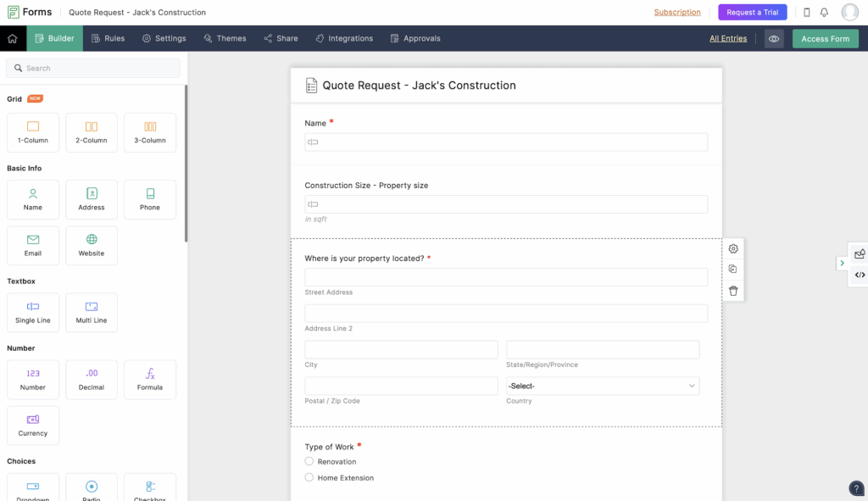Select the Number field tile
This screenshot has height=501, width=868.
[x=33, y=380]
